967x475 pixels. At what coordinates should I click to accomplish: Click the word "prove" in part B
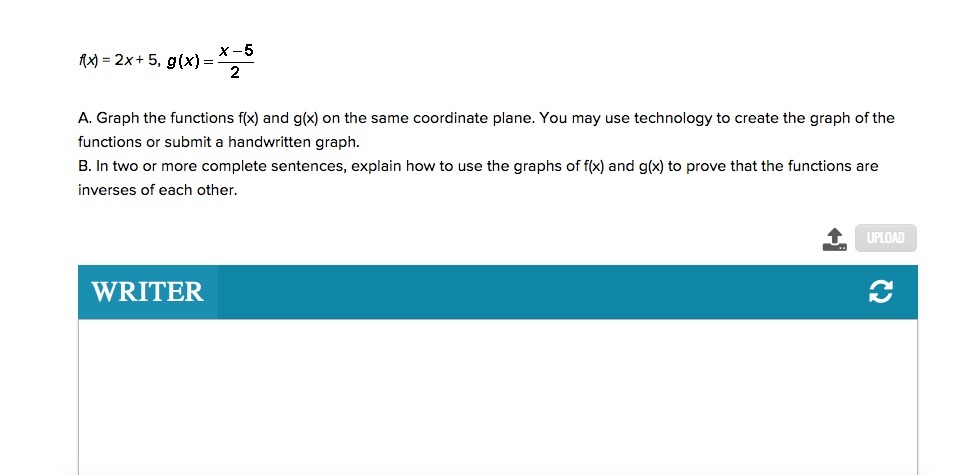coord(703,167)
